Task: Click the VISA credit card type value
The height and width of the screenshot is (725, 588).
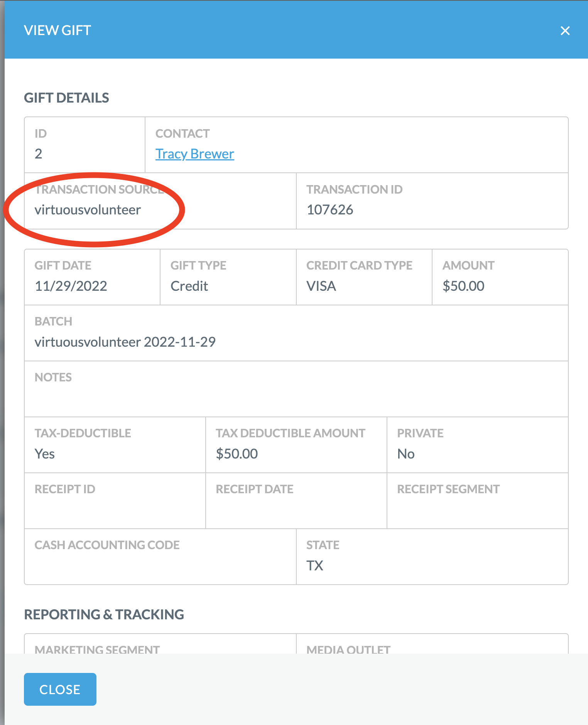Action: pos(321,286)
